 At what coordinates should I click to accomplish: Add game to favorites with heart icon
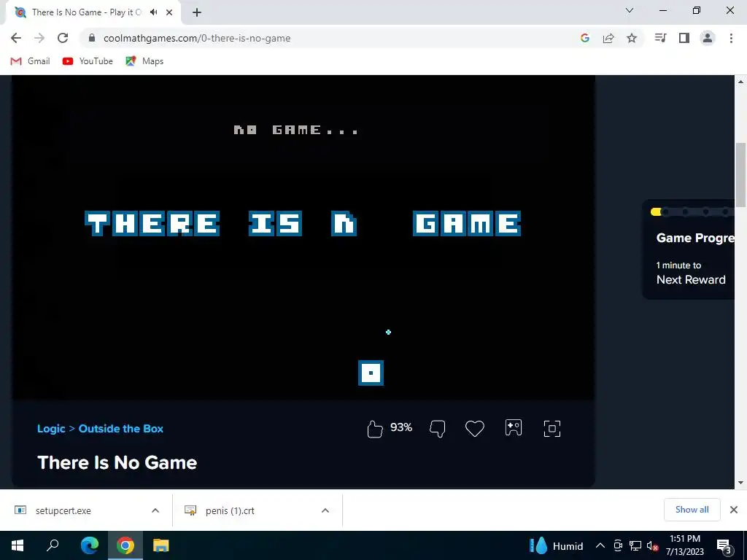click(x=474, y=429)
